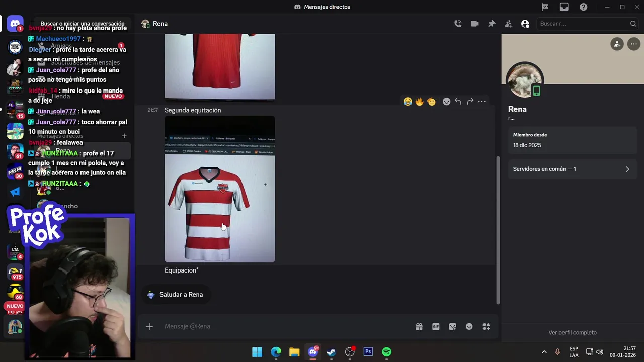Click Rena's avatar in the profile panel
The height and width of the screenshot is (362, 644).
(x=524, y=80)
